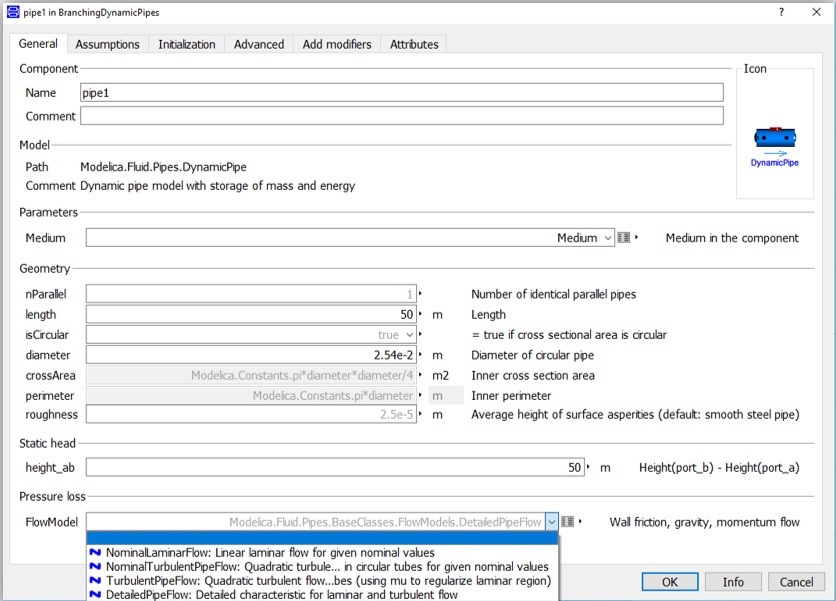Click the 'Medium in the component' description
The height and width of the screenshot is (601, 836).
tap(732, 238)
